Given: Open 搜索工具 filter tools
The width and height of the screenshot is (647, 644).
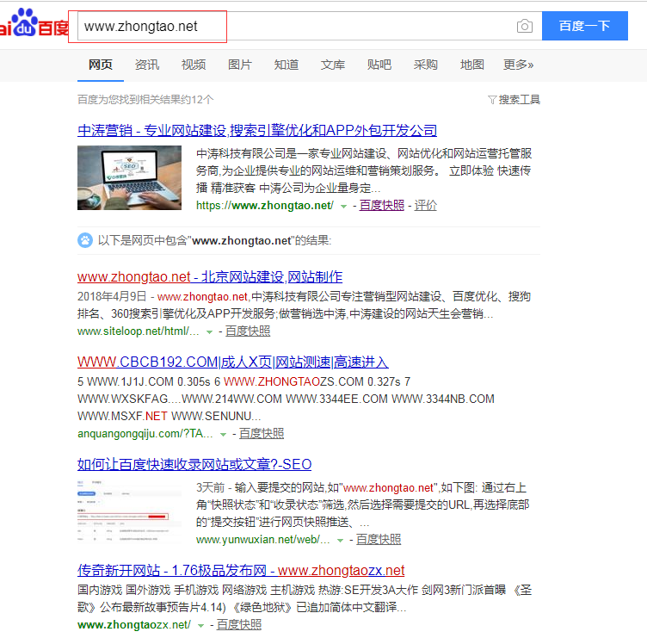Looking at the screenshot, I should [x=514, y=100].
